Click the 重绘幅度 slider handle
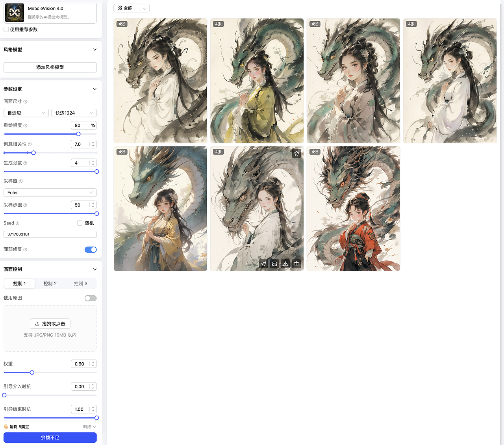 pos(78,134)
